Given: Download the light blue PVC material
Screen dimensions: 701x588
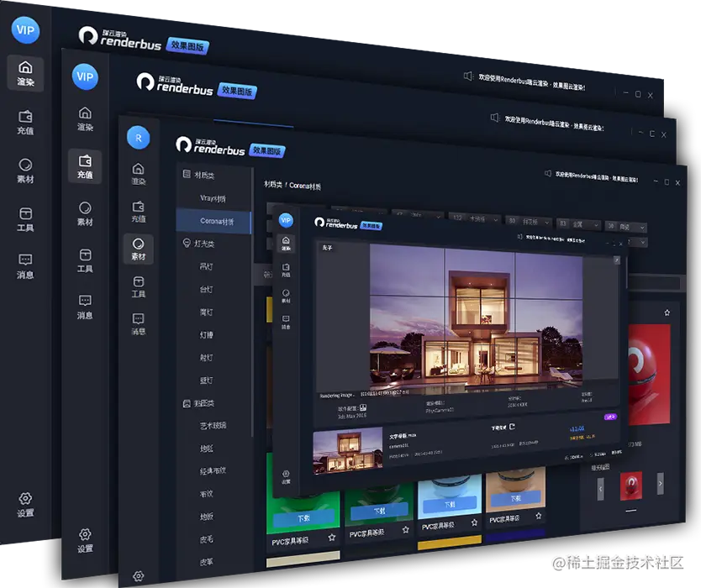Looking at the screenshot, I should click(x=450, y=504).
